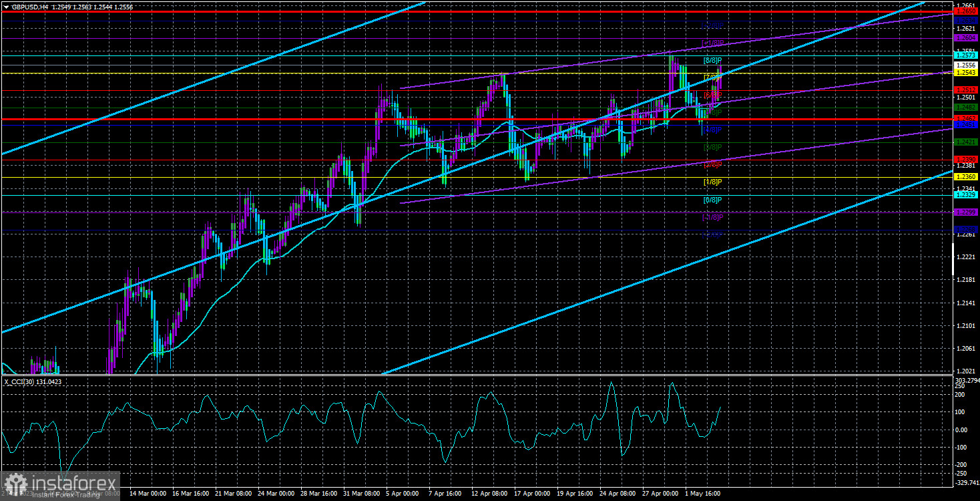This screenshot has height=501, width=980.
Task: Click the 303.2794 CCI scale maximum value
Action: point(966,381)
